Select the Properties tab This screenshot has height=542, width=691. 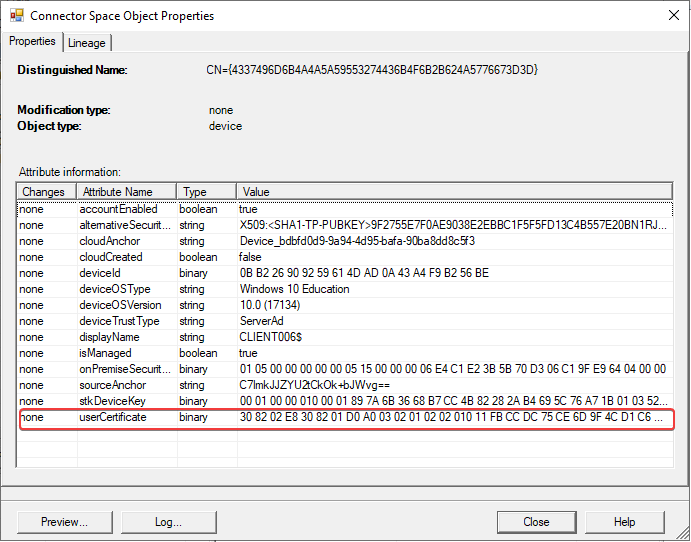[32, 41]
